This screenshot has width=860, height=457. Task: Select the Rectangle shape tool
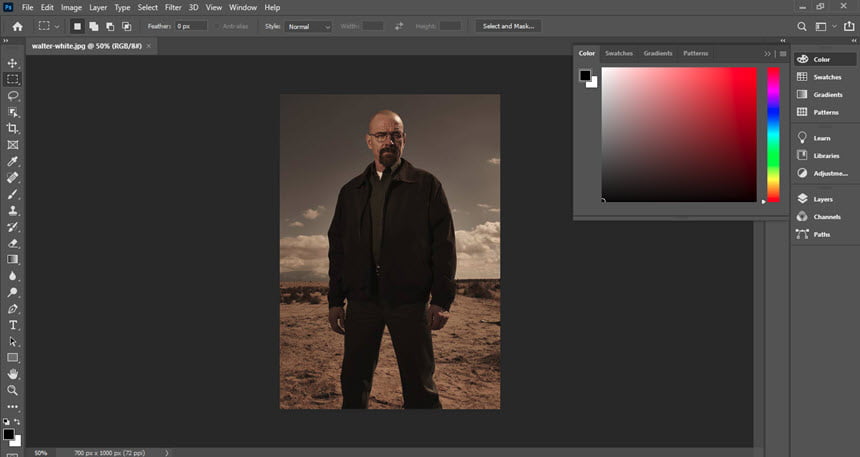pyautogui.click(x=13, y=358)
